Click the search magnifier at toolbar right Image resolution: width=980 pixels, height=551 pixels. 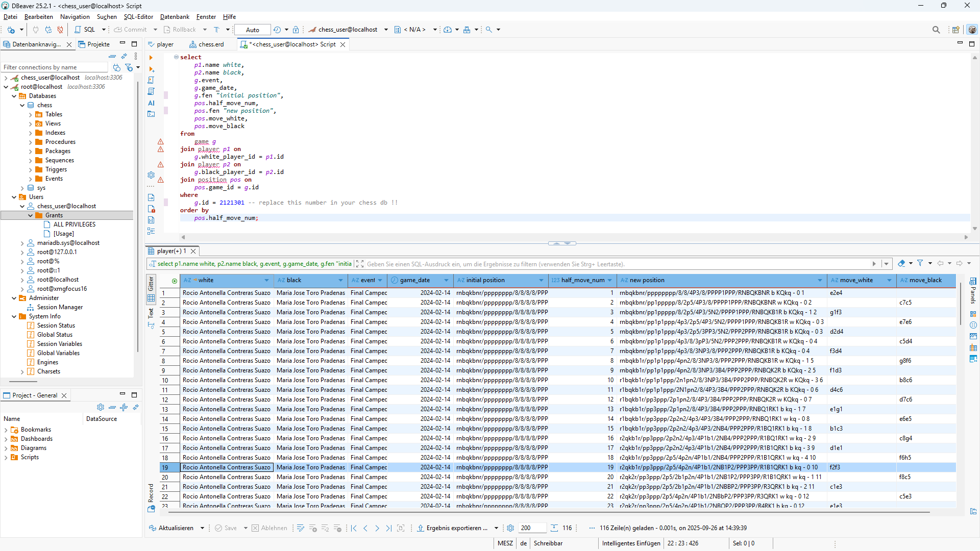[936, 30]
